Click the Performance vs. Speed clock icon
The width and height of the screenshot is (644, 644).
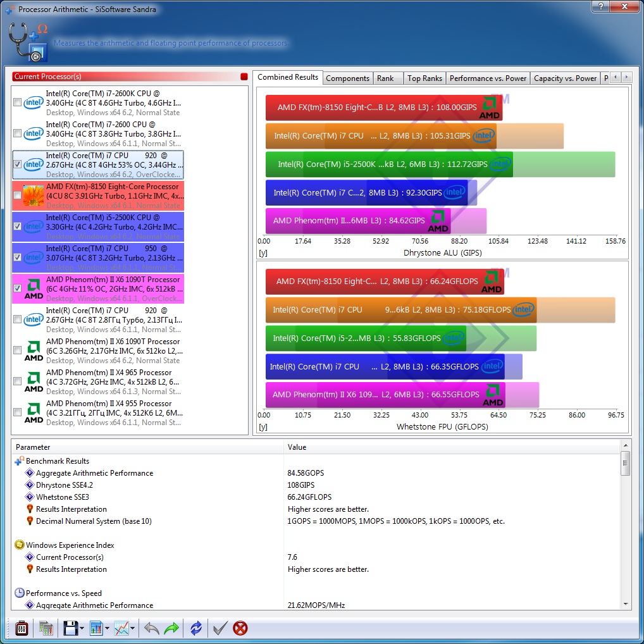tap(20, 593)
